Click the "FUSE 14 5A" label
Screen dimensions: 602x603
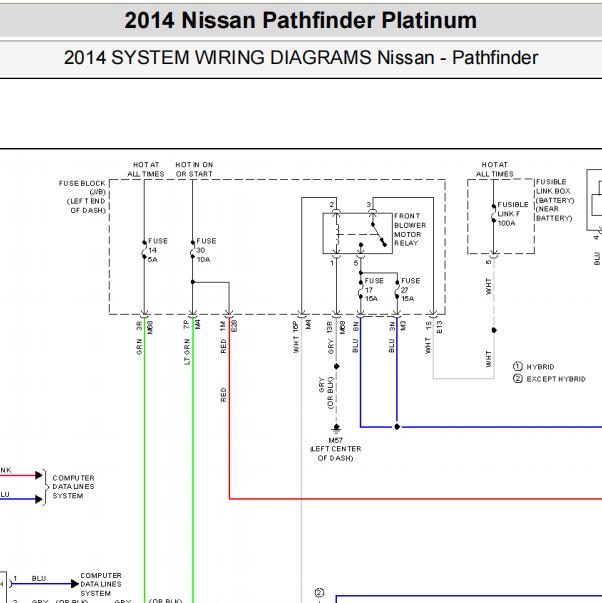[158, 250]
